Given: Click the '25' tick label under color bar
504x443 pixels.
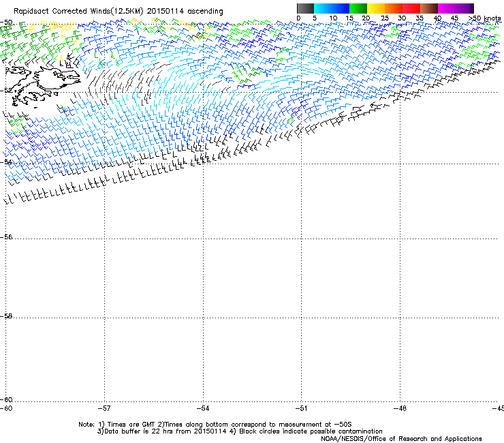Looking at the screenshot, I should click(385, 18).
